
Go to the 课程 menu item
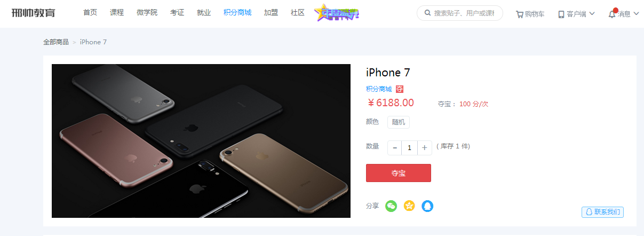tap(117, 13)
